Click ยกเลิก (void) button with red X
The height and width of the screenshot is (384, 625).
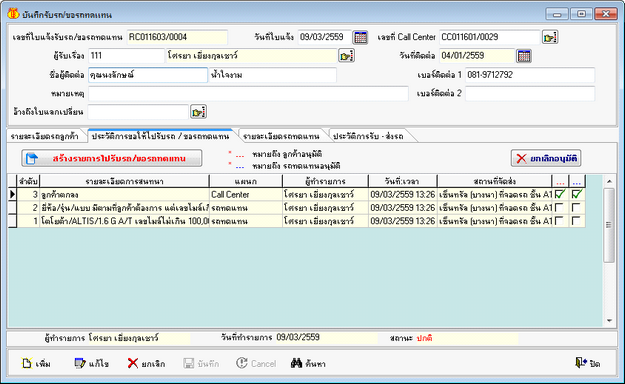tap(146, 363)
